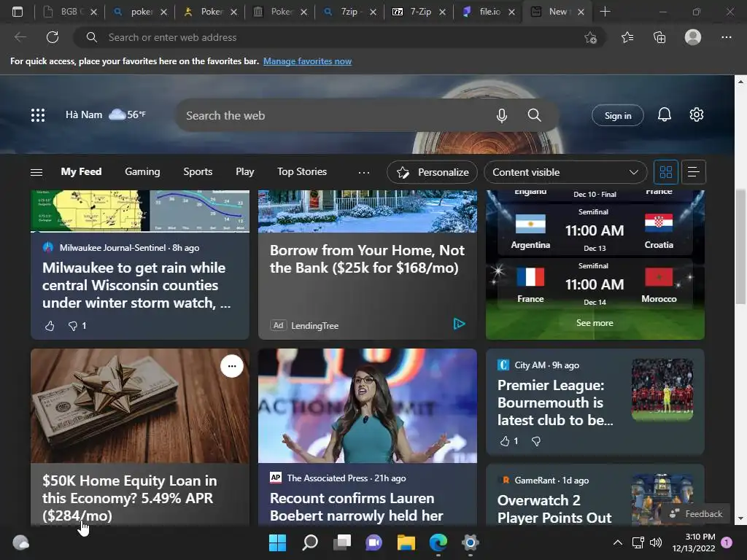This screenshot has height=560, width=747.
Task: Open Premier League Bournemouth headline
Action: pyautogui.click(x=555, y=402)
